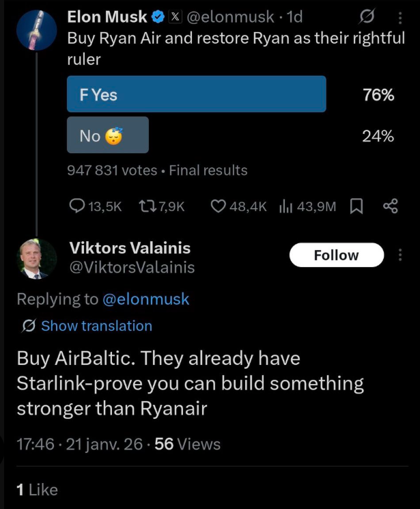Open the Viktors Valainis display name
420x509 pixels.
(130, 248)
